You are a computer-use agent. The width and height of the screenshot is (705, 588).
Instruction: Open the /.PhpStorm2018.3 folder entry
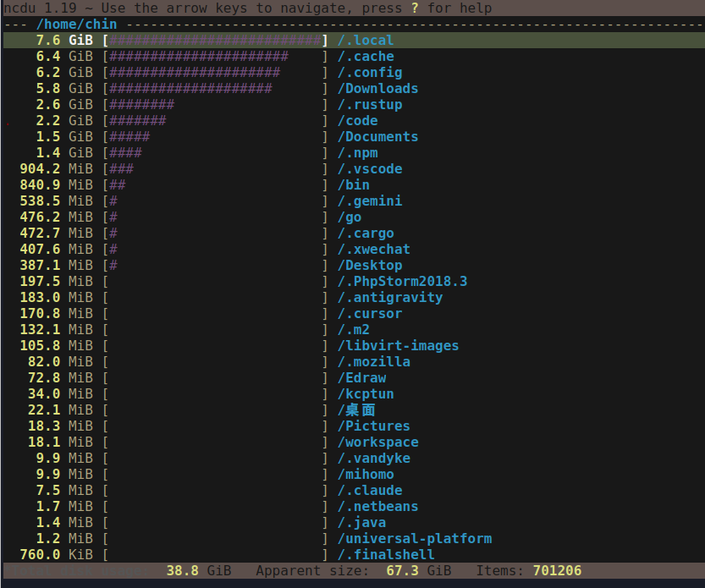[x=401, y=281]
